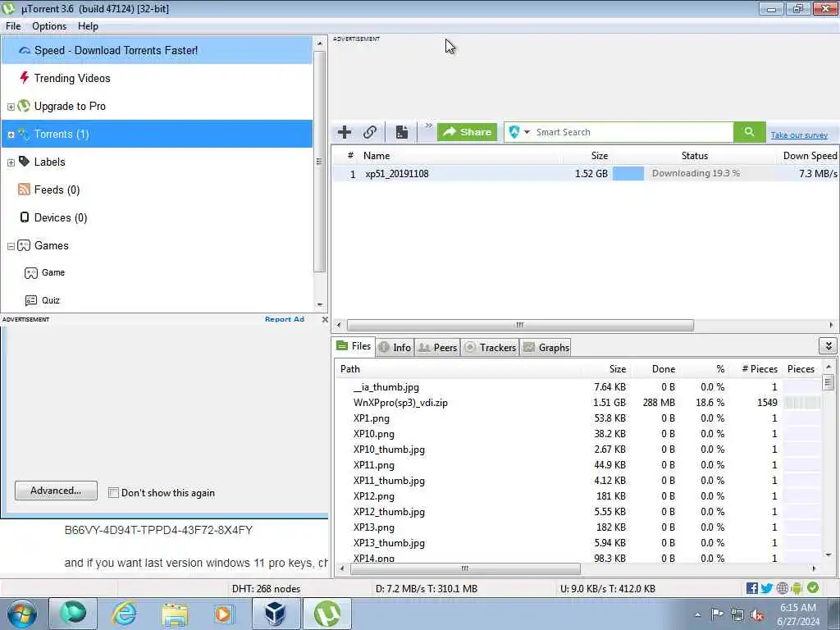Viewport: 840px width, 630px height.
Task: Click the Devices phone icon
Action: [24, 217]
